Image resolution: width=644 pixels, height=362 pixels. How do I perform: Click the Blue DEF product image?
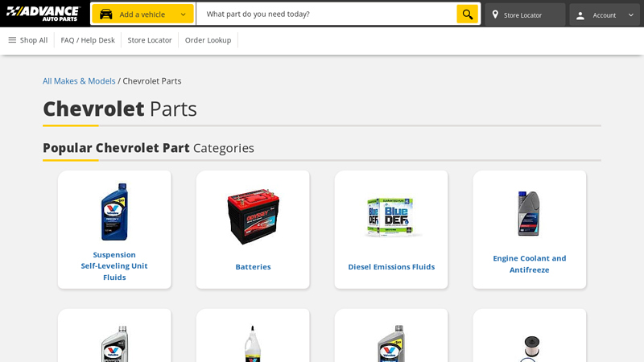[x=390, y=217]
